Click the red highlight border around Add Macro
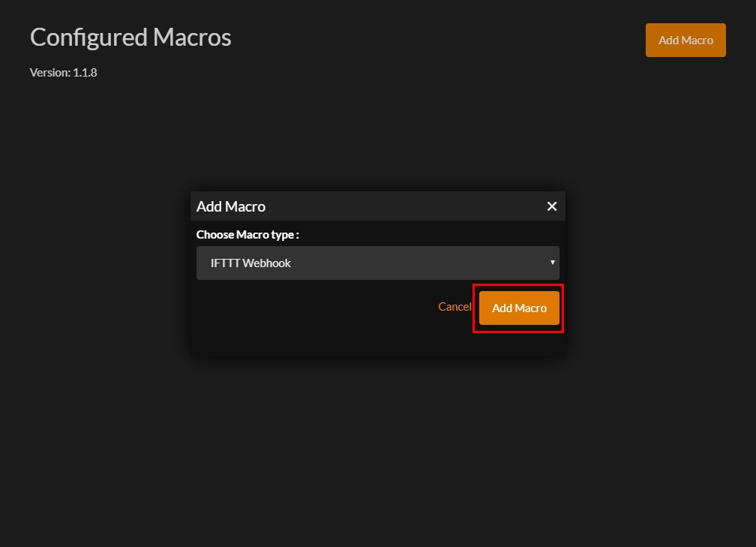Viewport: 756px width, 547px height. click(473, 308)
